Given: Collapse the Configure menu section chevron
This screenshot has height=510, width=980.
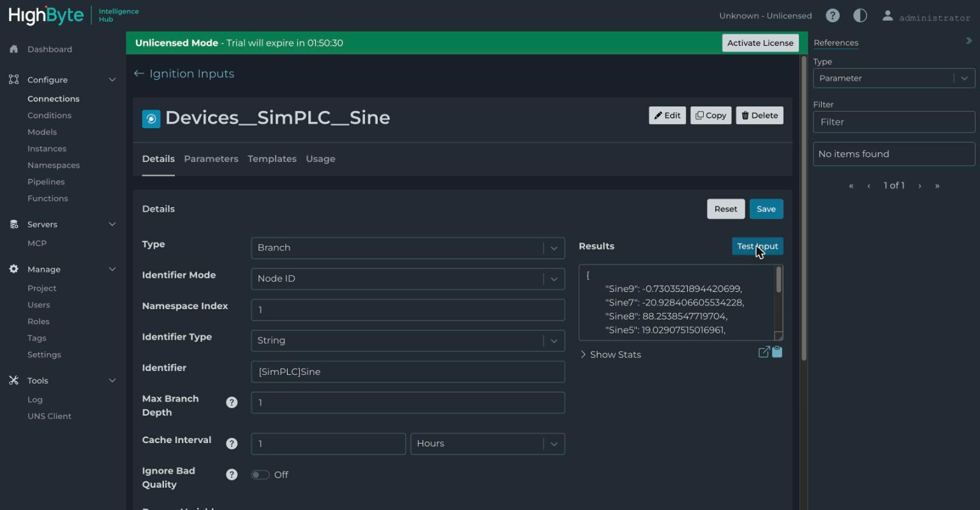Looking at the screenshot, I should 112,80.
